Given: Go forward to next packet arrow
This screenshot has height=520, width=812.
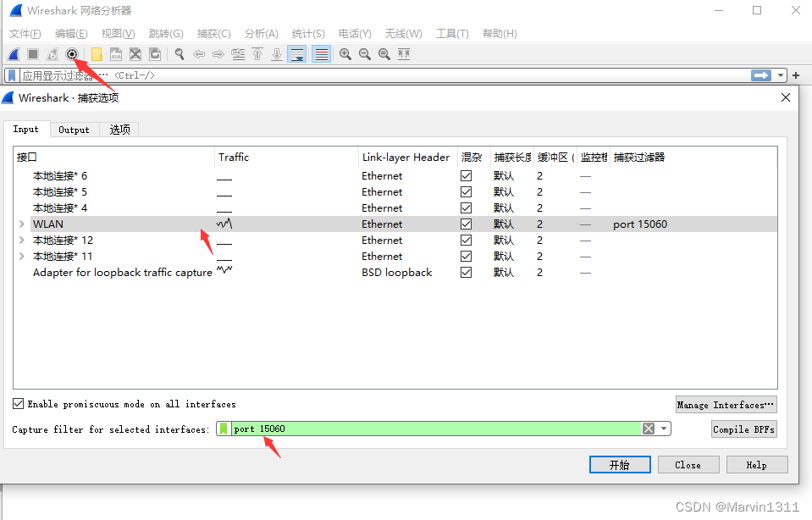Looking at the screenshot, I should coord(218,54).
